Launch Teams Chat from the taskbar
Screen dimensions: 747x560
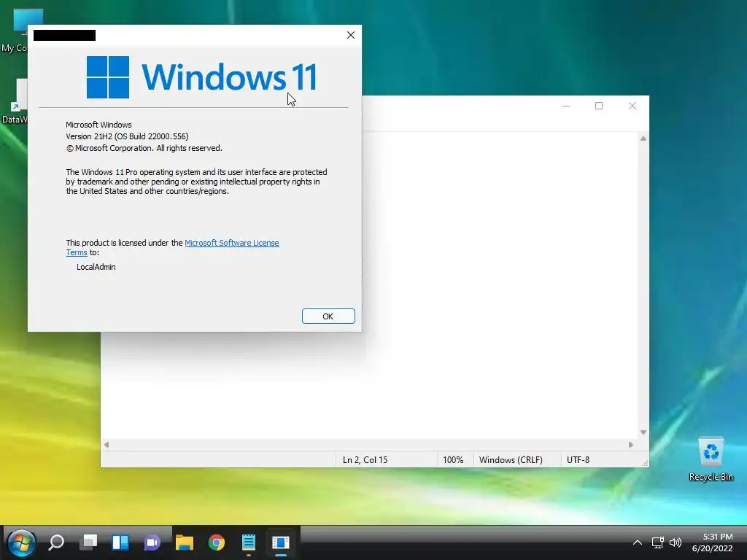point(152,542)
